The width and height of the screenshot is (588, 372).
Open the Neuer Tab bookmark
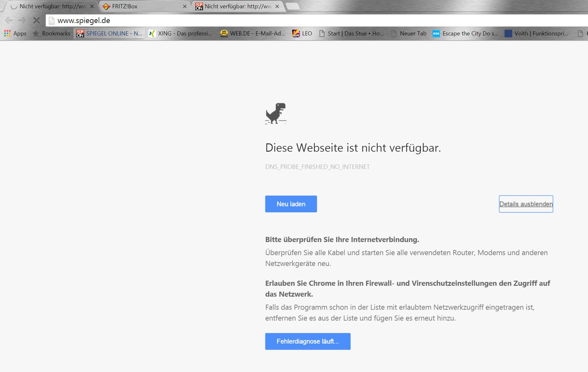click(409, 33)
